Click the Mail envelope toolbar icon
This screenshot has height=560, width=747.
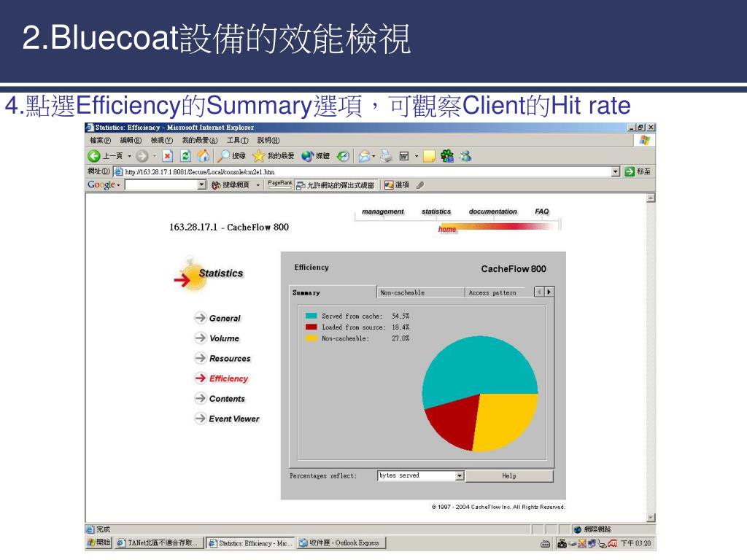pos(365,156)
